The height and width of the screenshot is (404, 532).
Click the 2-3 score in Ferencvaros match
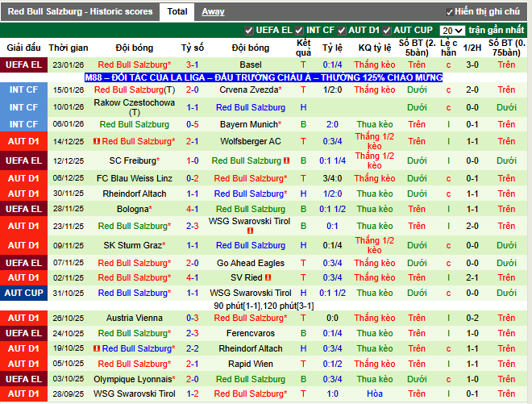click(193, 333)
